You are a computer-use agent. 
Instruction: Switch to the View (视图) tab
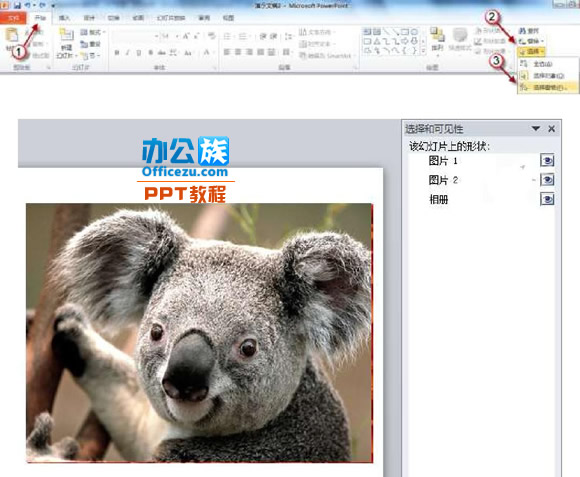(228, 18)
